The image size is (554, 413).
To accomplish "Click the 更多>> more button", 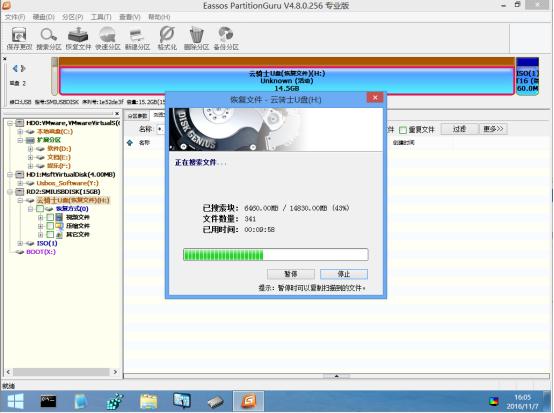I will 493,129.
